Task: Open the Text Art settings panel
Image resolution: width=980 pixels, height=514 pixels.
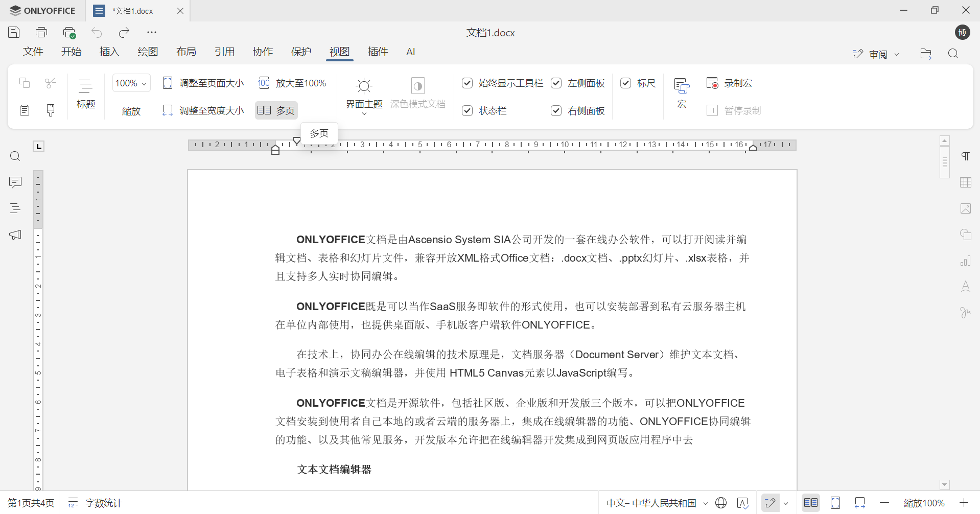Action: pyautogui.click(x=966, y=286)
